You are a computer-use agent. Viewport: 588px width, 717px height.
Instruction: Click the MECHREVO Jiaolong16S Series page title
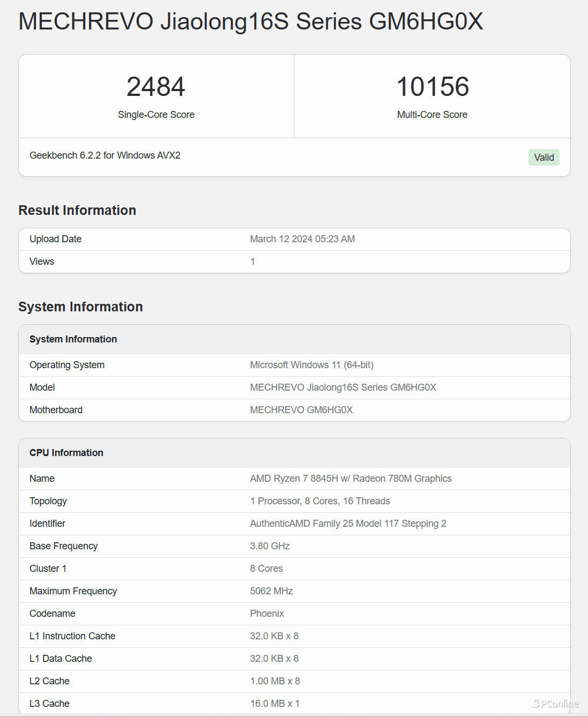click(x=250, y=22)
